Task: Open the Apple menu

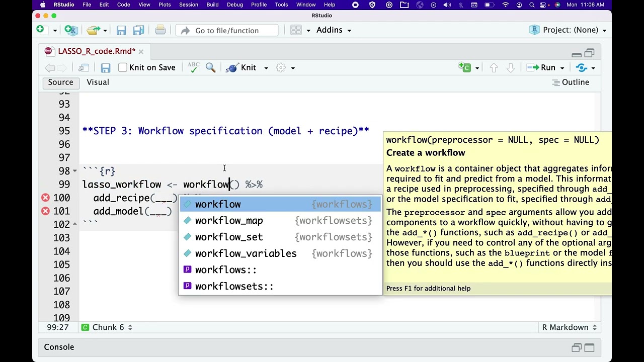Action: (x=43, y=5)
